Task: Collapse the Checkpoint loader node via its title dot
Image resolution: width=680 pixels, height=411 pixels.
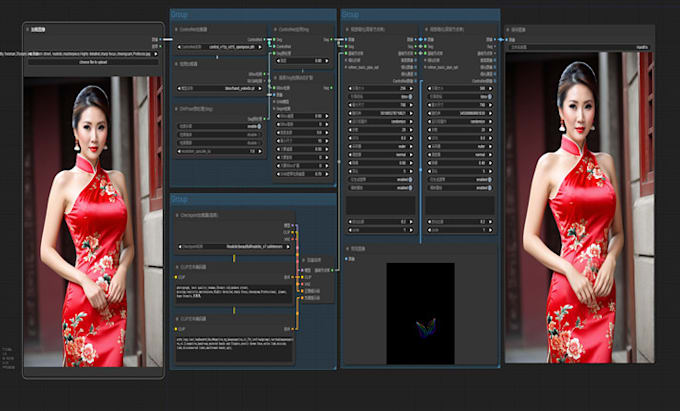Action: point(176,214)
